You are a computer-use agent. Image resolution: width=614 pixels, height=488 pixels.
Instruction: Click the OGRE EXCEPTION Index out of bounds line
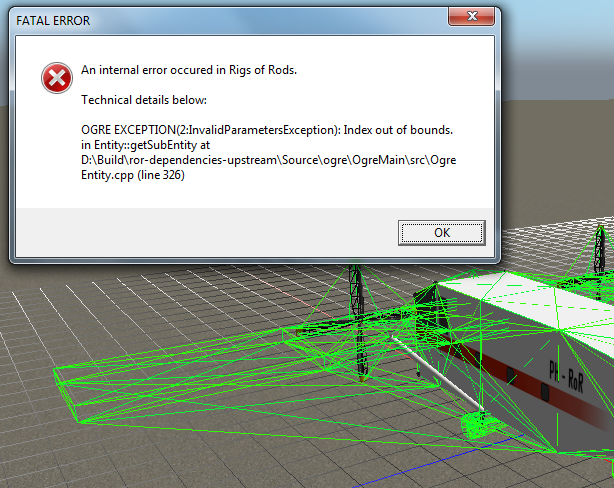267,130
